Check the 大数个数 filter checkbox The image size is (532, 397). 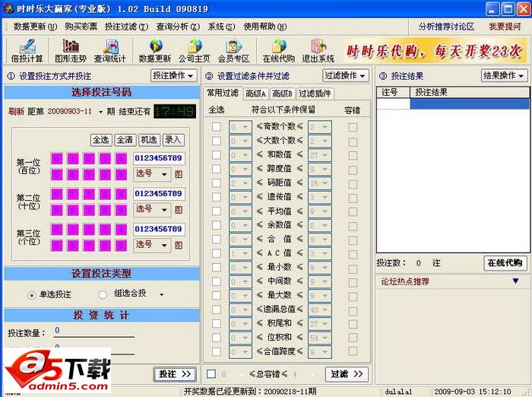[217, 141]
